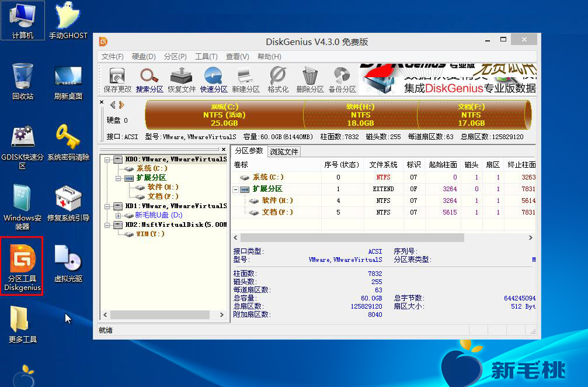Open the 虚拟光驱 desktop icon
This screenshot has height=387, width=588.
[68, 264]
